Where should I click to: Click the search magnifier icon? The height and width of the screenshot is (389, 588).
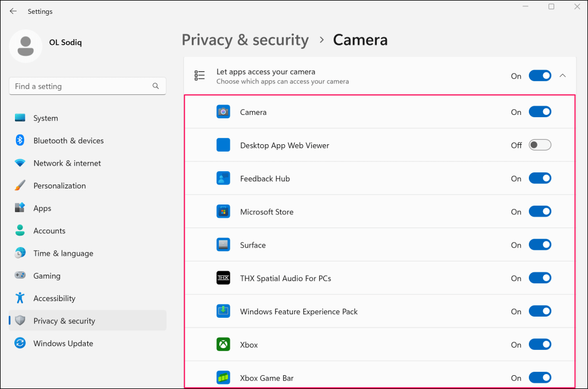[156, 86]
